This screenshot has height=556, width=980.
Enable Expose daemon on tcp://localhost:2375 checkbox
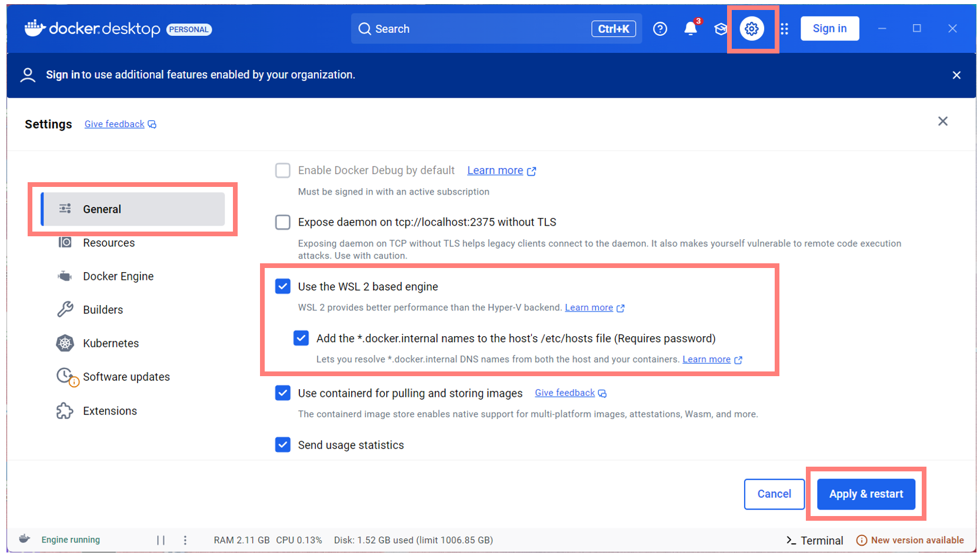[x=283, y=222]
